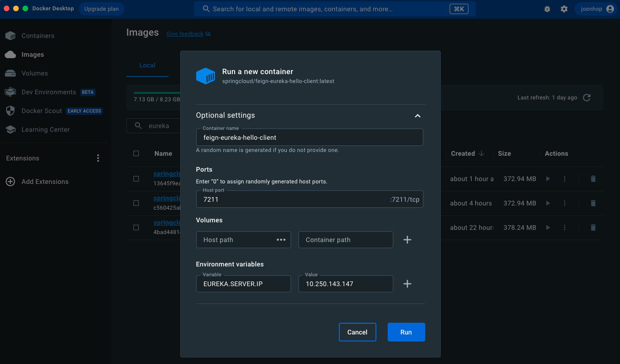Click the Give feedback link

[185, 34]
